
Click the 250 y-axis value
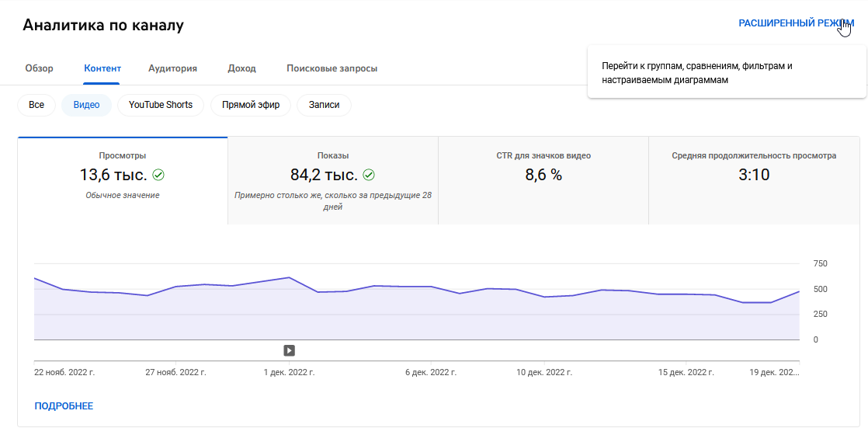820,314
